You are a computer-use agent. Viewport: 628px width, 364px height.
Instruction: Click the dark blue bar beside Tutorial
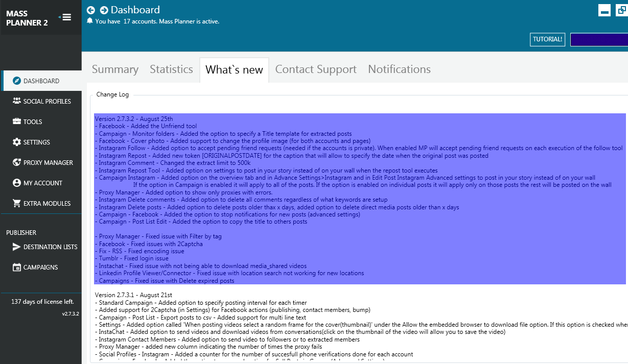pos(598,39)
